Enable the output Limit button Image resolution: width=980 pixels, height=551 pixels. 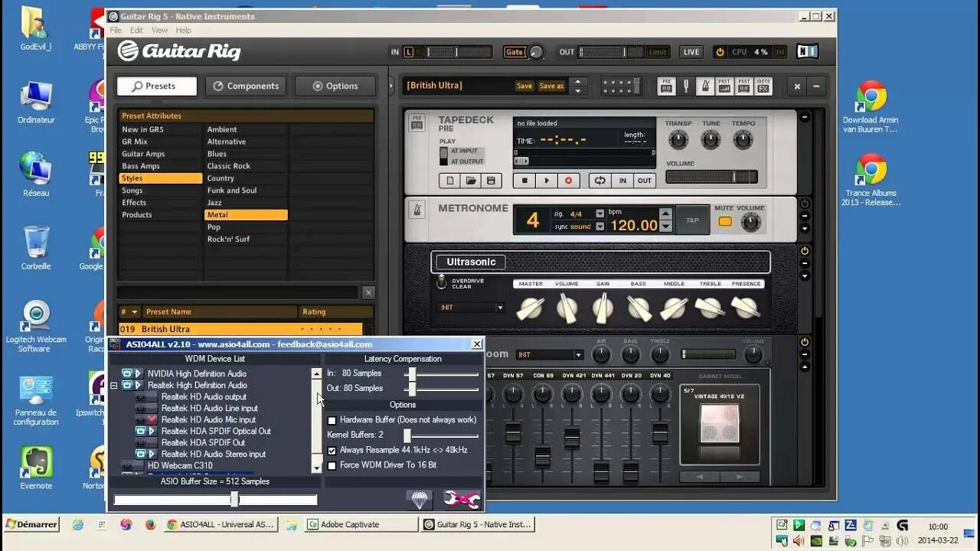[x=658, y=52]
